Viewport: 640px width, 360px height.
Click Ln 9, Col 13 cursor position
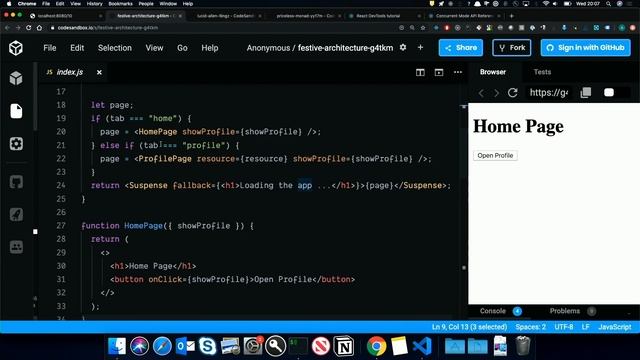pos(469,327)
